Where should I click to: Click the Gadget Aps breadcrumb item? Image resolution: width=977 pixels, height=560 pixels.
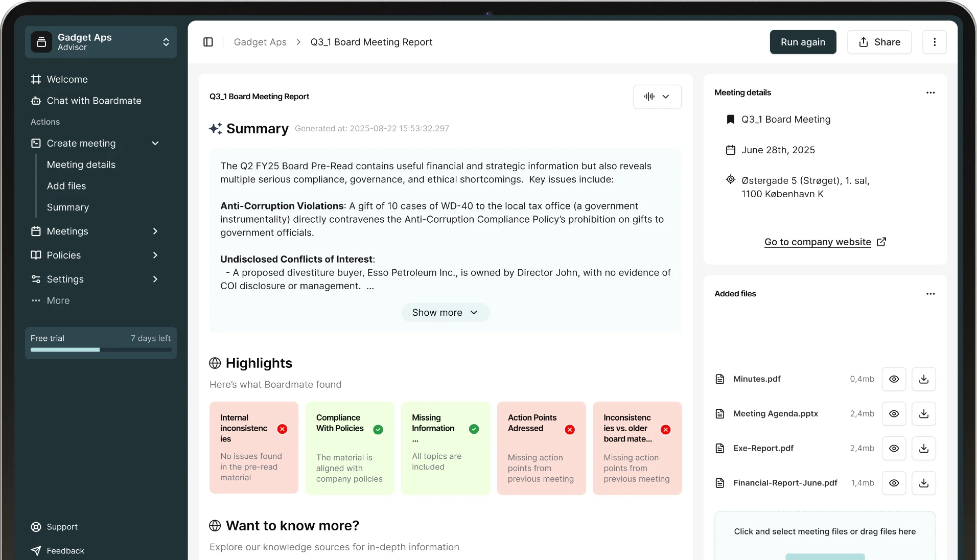point(260,42)
